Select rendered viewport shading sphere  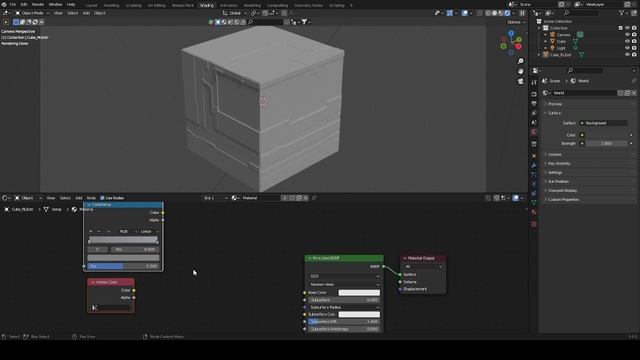click(507, 13)
